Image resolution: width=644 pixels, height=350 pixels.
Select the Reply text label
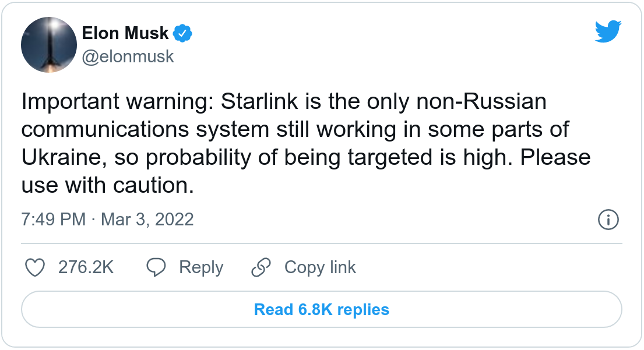coord(201,267)
